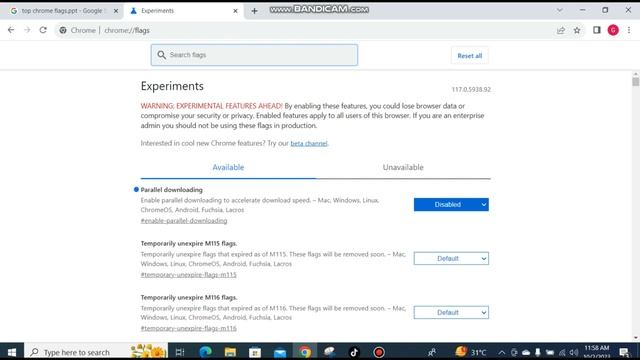Select the Experiments browser tab
This screenshot has width=640, height=360.
point(184,11)
